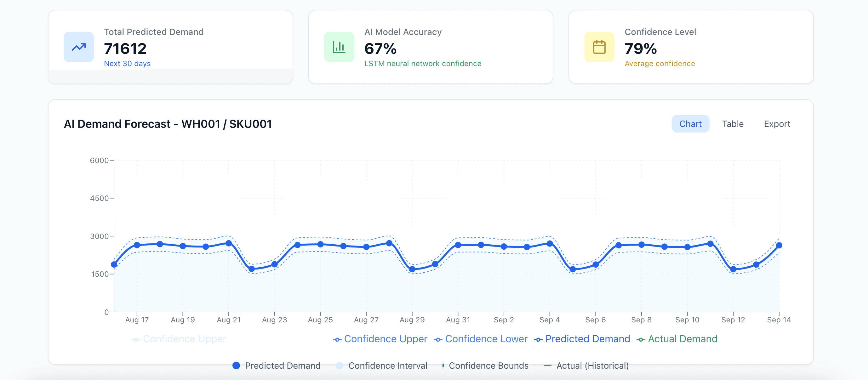Click the Next 30 days link

[127, 64]
